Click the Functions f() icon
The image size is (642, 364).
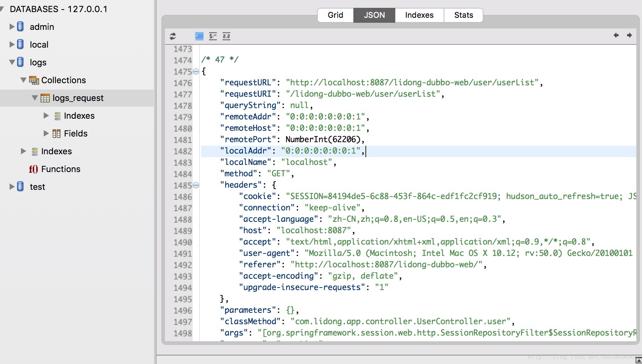(33, 169)
